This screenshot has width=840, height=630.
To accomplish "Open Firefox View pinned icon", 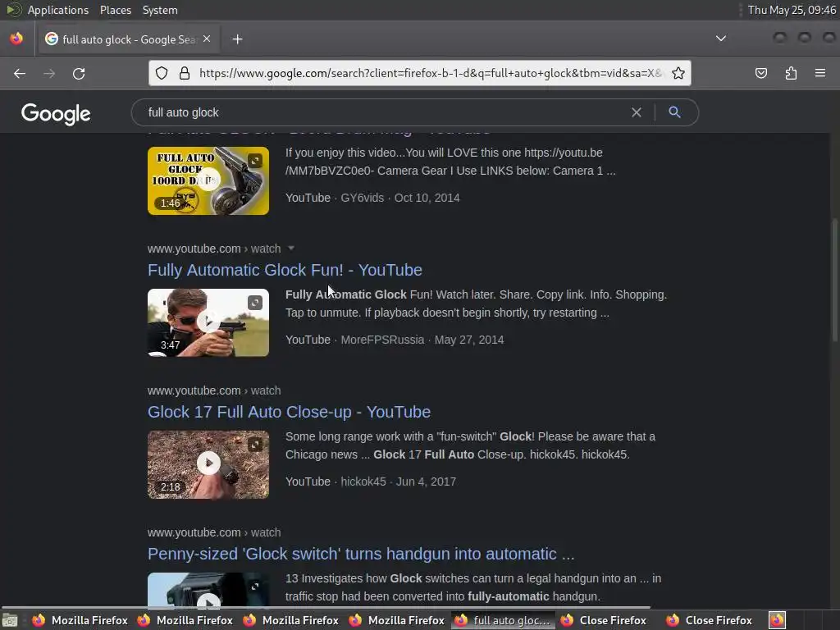I will click(x=16, y=39).
